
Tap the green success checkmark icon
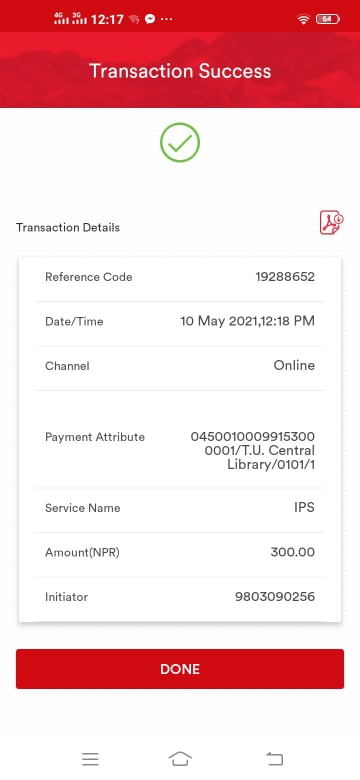pyautogui.click(x=180, y=143)
